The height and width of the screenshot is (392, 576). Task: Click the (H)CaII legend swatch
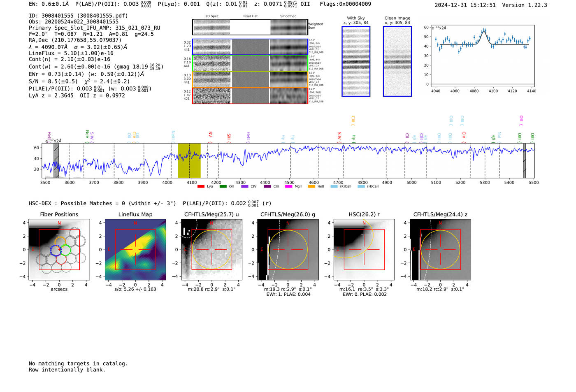(x=361, y=186)
